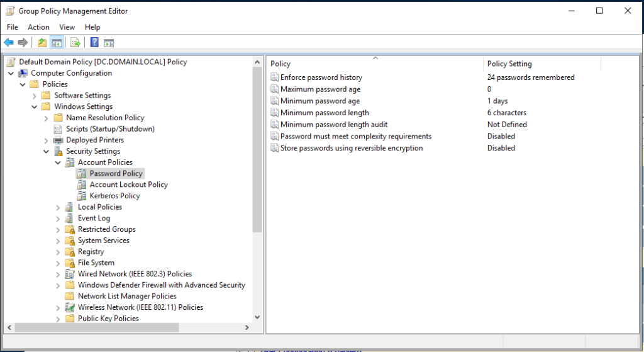
Task: Click the '24 passwords remembered' setting value
Action: tap(531, 77)
